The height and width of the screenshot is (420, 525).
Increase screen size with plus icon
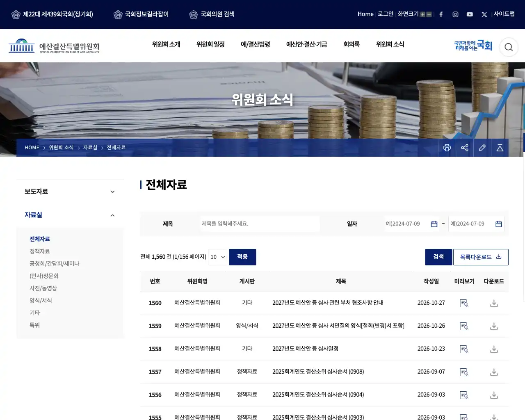(423, 14)
